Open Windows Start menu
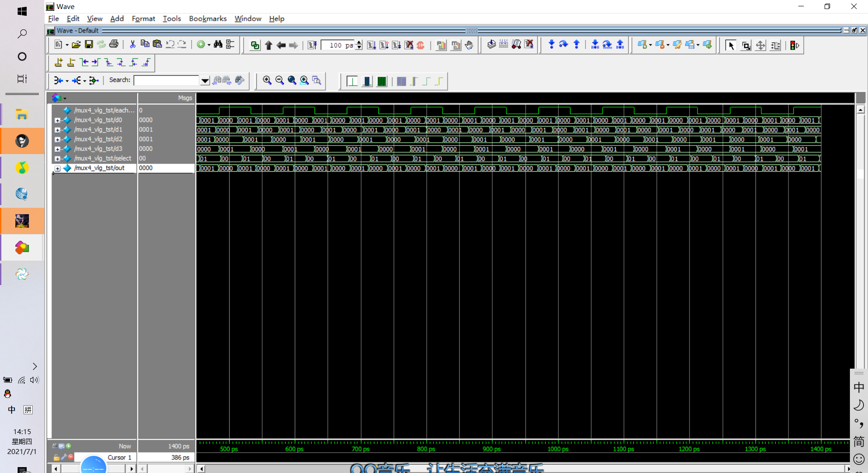Screen dimensions: 868x473 pos(22,11)
